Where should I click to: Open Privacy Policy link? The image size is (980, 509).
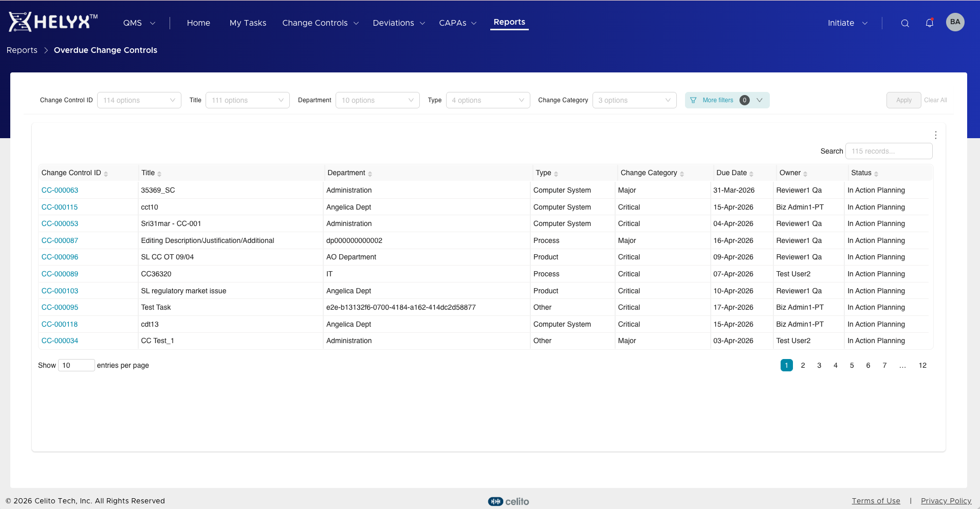(x=946, y=501)
